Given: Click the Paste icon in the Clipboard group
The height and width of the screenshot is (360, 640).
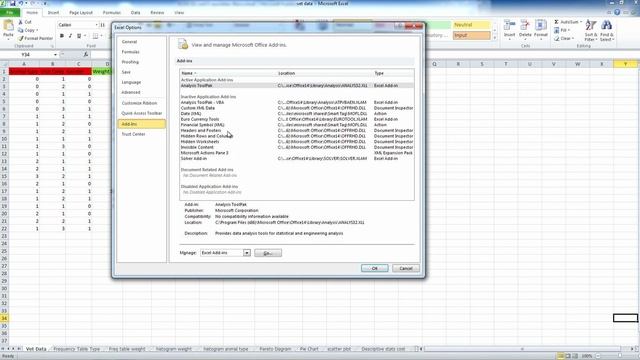Looking at the screenshot, I should [x=8, y=26].
